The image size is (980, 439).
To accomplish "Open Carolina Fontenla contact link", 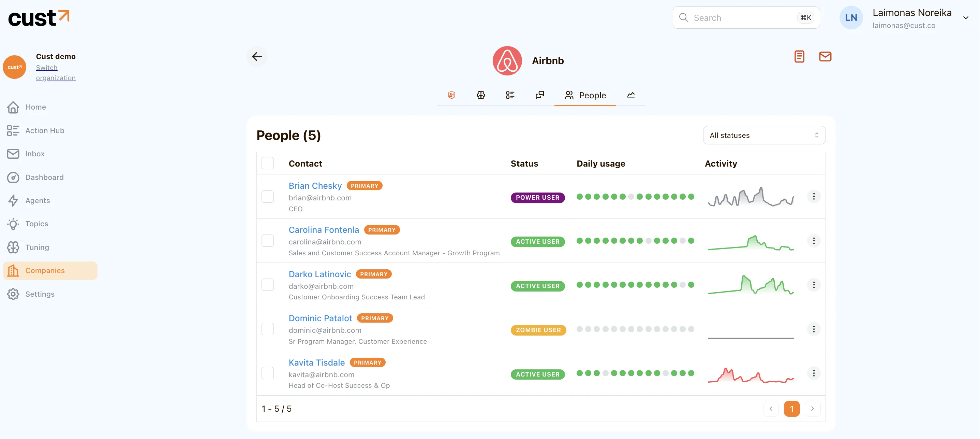I will click(x=324, y=230).
